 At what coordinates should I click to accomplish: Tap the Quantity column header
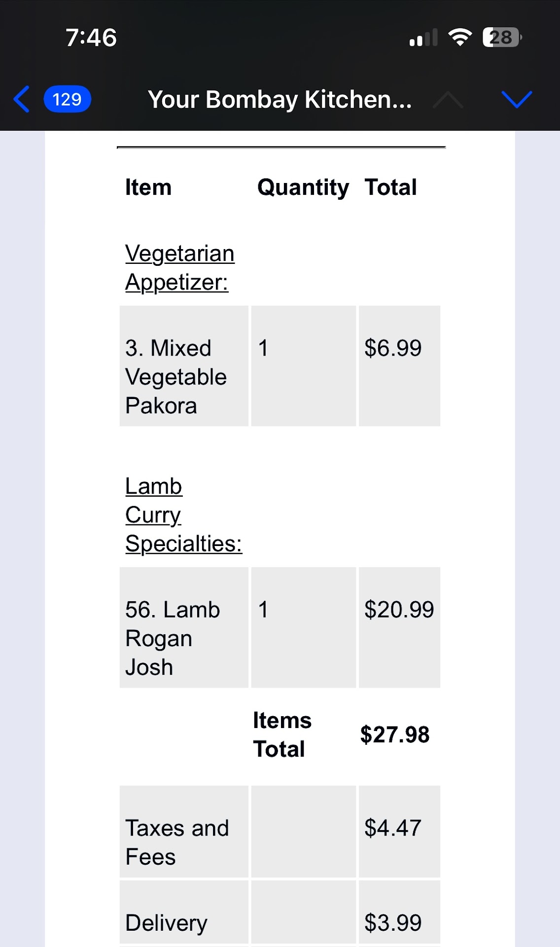coord(303,187)
